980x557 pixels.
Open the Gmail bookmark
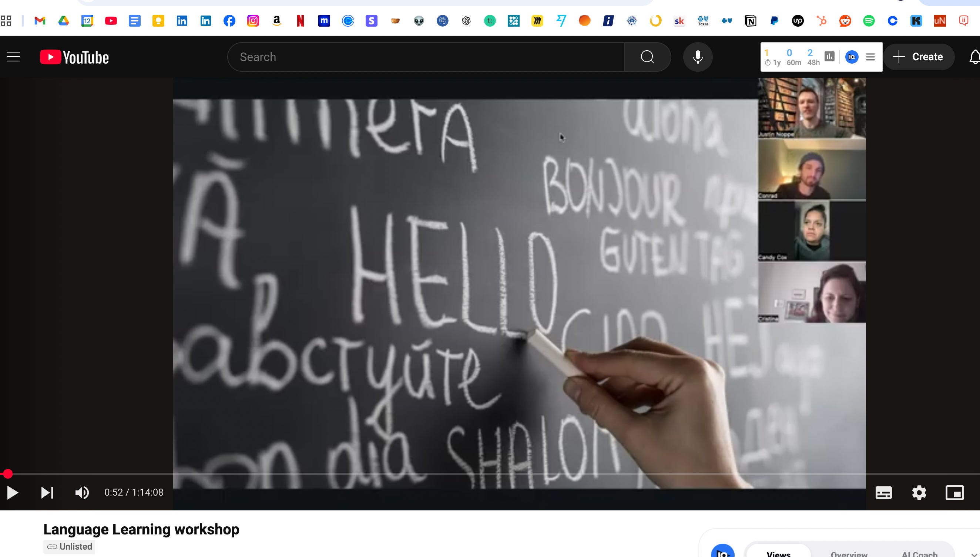tap(40, 21)
